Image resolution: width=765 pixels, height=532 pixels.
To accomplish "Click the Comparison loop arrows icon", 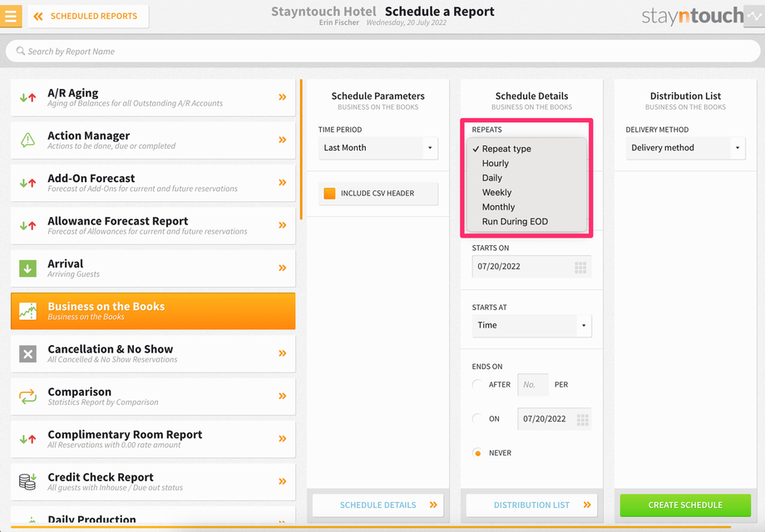I will point(27,397).
